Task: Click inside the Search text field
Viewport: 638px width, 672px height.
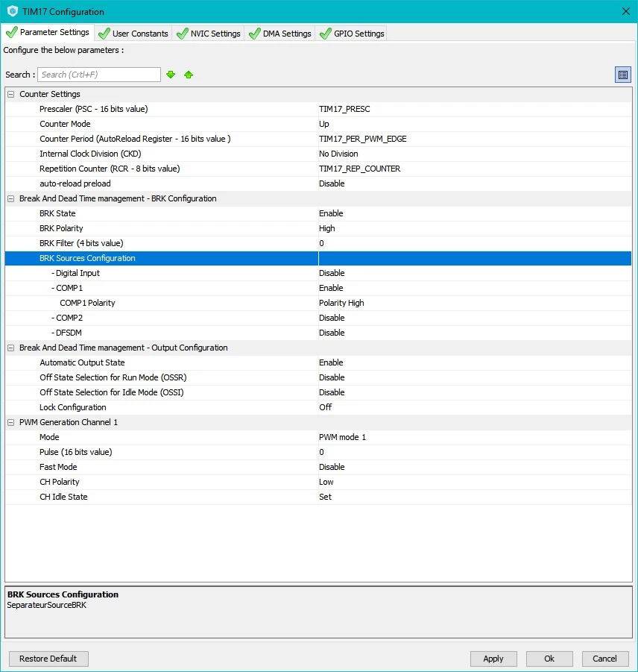Action: click(x=99, y=75)
